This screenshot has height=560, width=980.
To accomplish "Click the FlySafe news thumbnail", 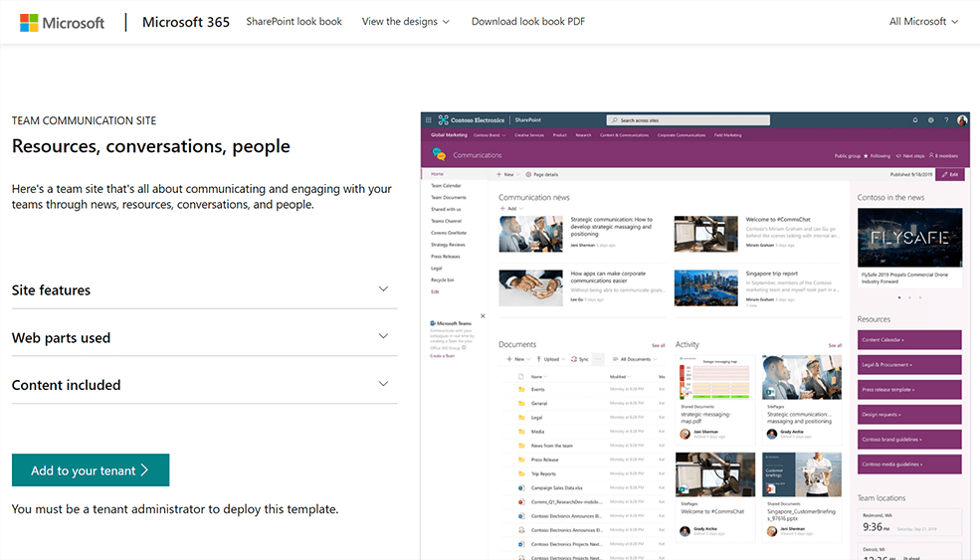I will (x=910, y=238).
